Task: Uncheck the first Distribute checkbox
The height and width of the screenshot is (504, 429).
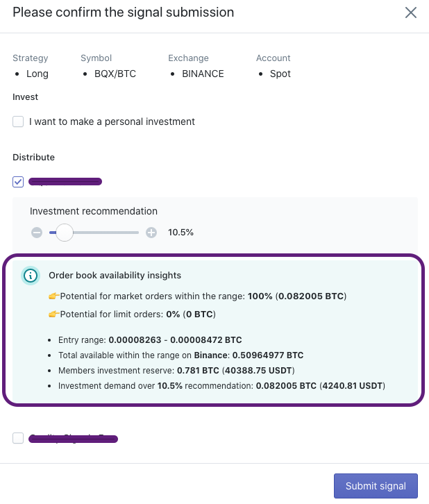Action: pos(18,182)
